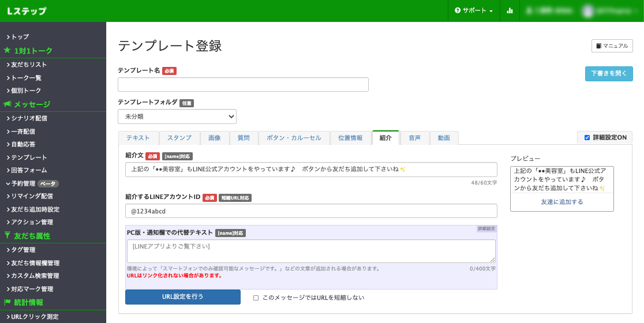
Task: Click the megaphone icon beside メッセージ
Action: [x=7, y=104]
